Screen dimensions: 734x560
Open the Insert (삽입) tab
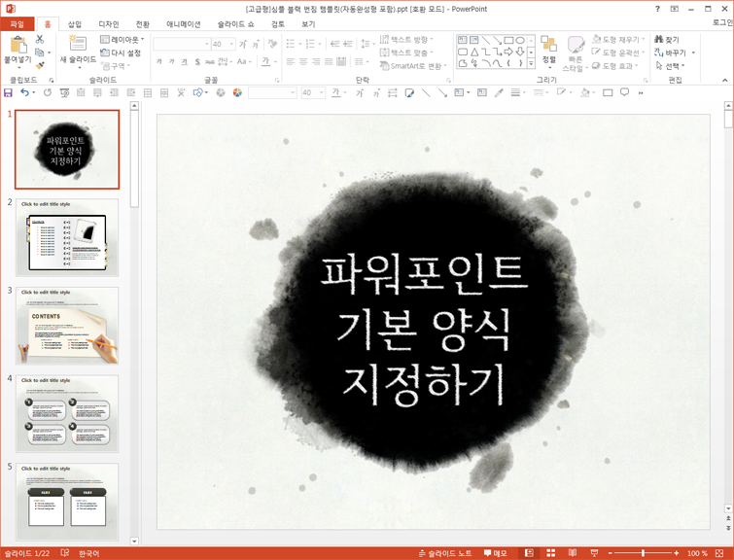(x=75, y=24)
